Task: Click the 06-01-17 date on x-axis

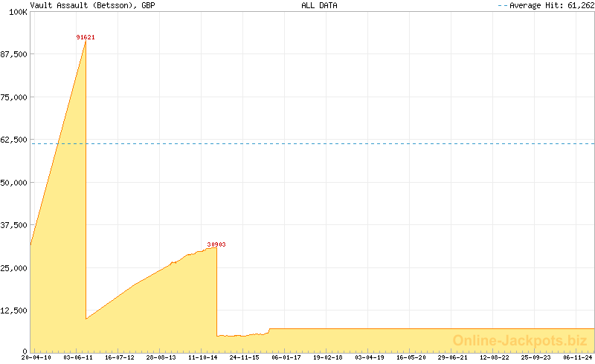Action: coord(286,357)
